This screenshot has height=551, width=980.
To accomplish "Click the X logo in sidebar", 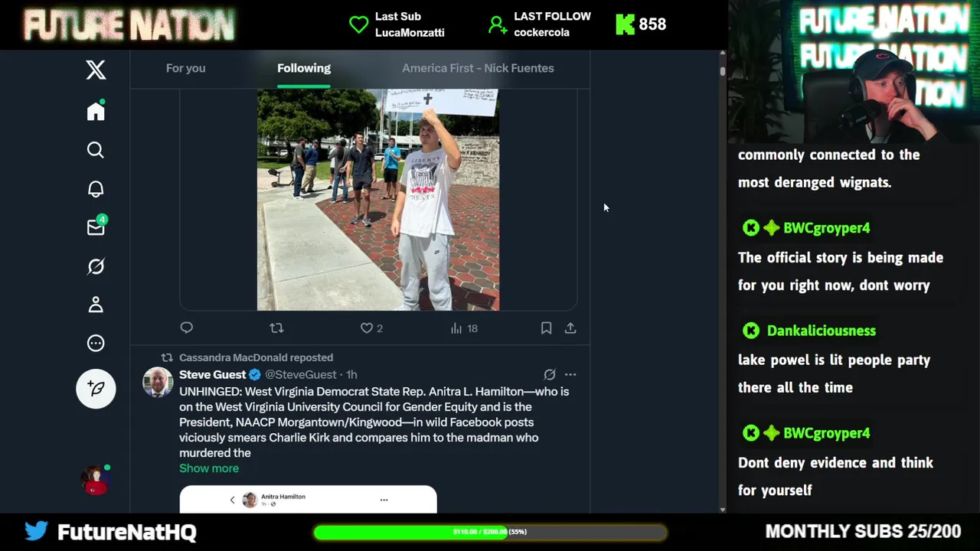I will (96, 70).
